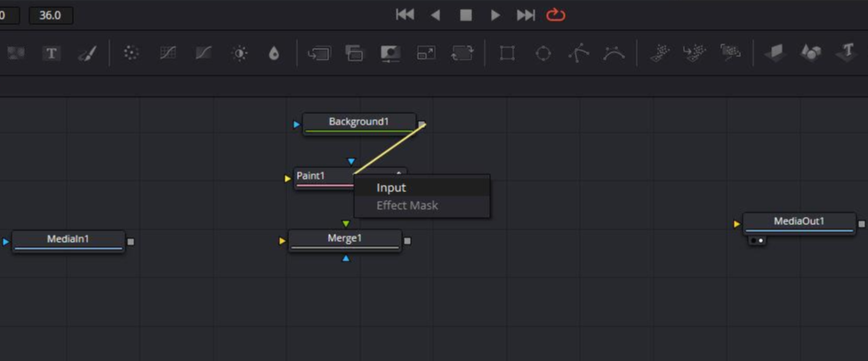This screenshot has height=361, width=868.
Task: Add a Channel Booleans node
Action: (x=354, y=53)
